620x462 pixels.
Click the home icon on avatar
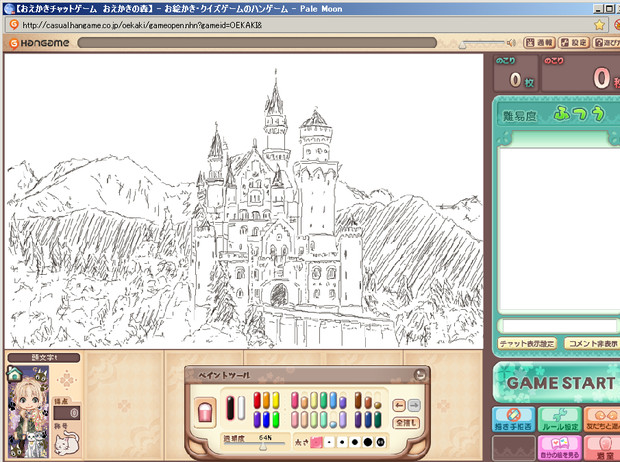[x=15, y=374]
